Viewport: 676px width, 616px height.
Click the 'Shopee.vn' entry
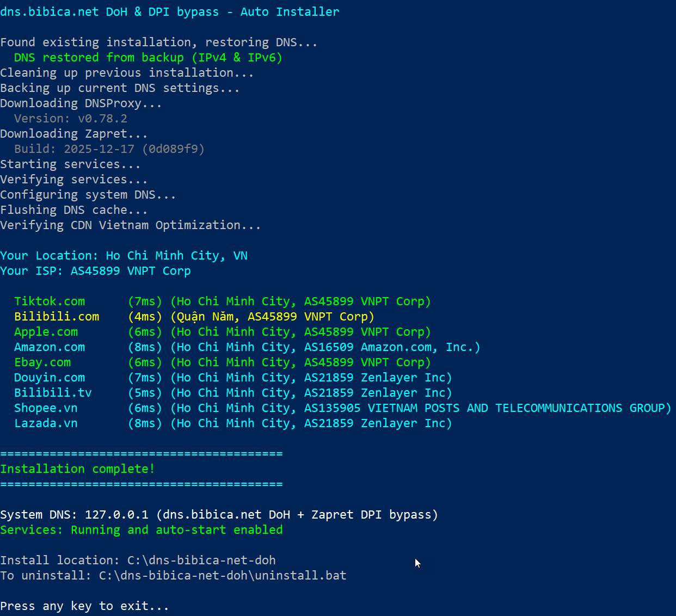[x=46, y=408]
